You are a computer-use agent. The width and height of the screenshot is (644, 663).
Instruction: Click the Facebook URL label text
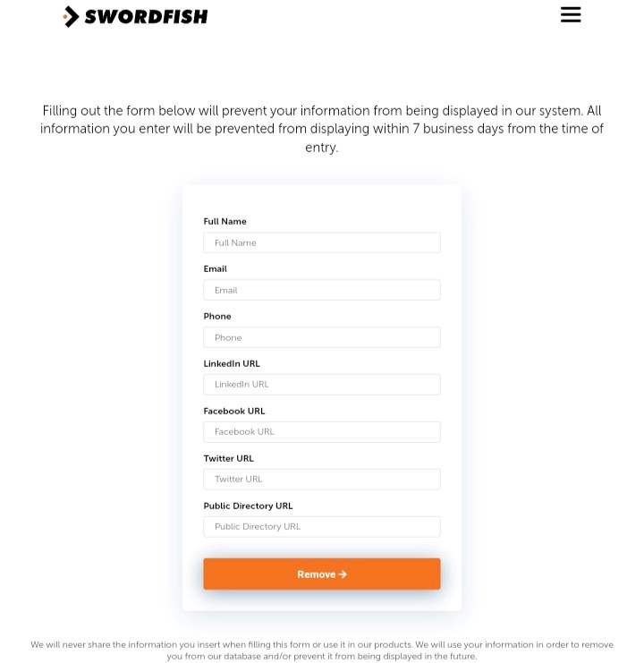(234, 411)
